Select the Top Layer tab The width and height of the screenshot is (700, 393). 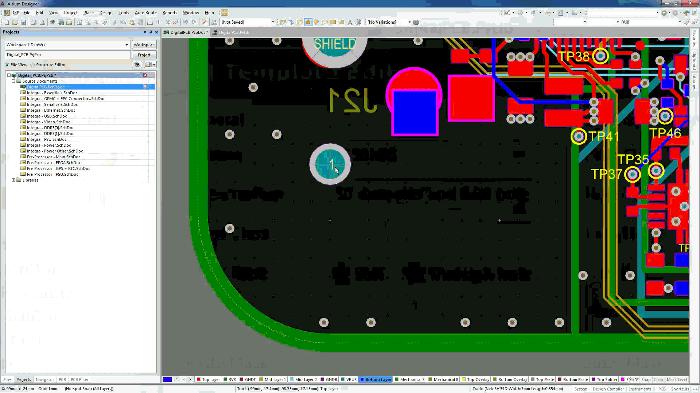pos(208,380)
